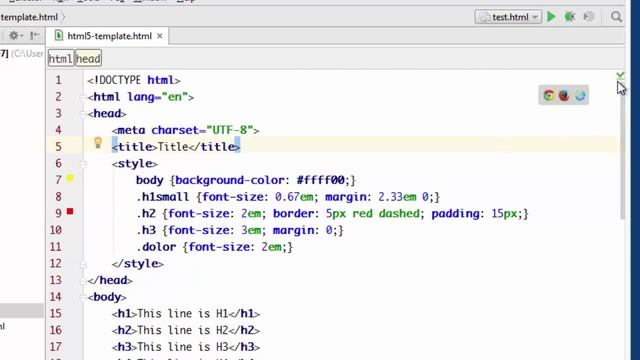
Task: Click 'This line is H3' text
Action: point(182,347)
